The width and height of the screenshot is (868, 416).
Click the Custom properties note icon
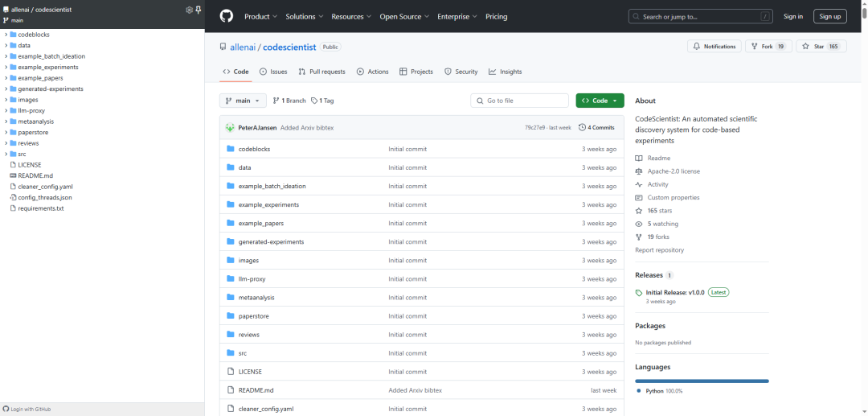pyautogui.click(x=639, y=197)
